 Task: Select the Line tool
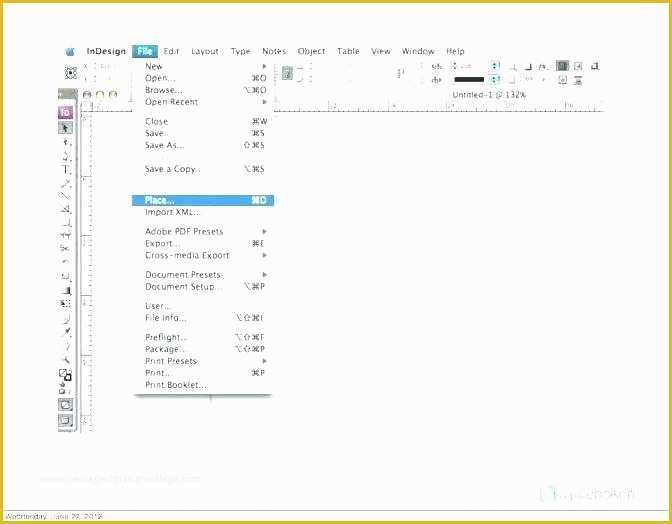pyautogui.click(x=66, y=196)
